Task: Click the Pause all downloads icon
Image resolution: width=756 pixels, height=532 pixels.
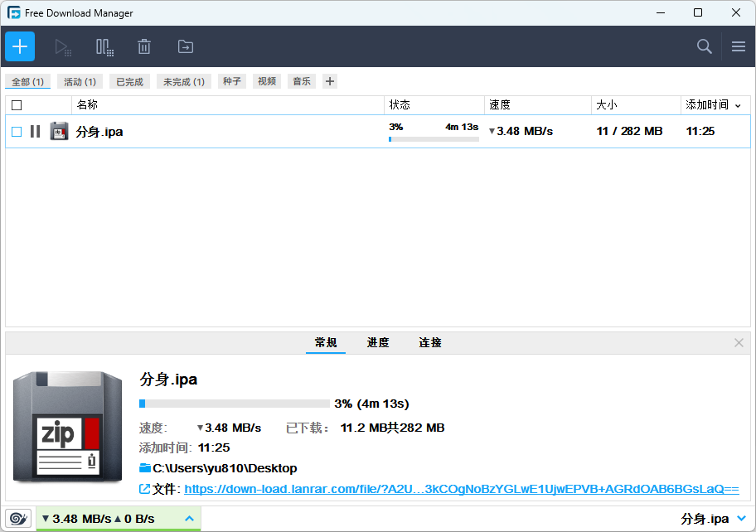Action: [x=104, y=46]
